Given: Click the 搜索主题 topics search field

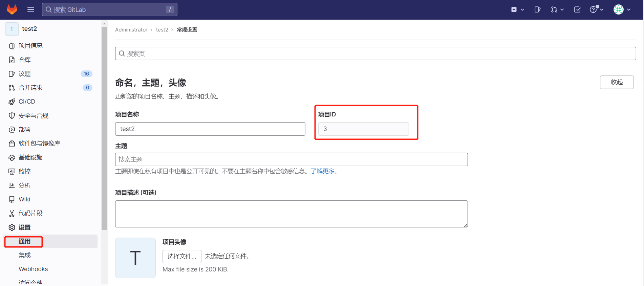Looking at the screenshot, I should (291, 159).
